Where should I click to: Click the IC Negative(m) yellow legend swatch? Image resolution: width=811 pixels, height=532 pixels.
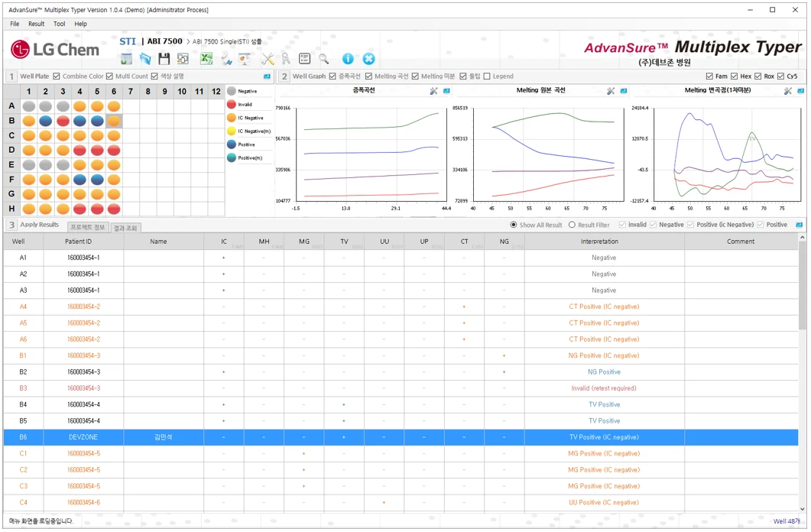click(x=231, y=131)
